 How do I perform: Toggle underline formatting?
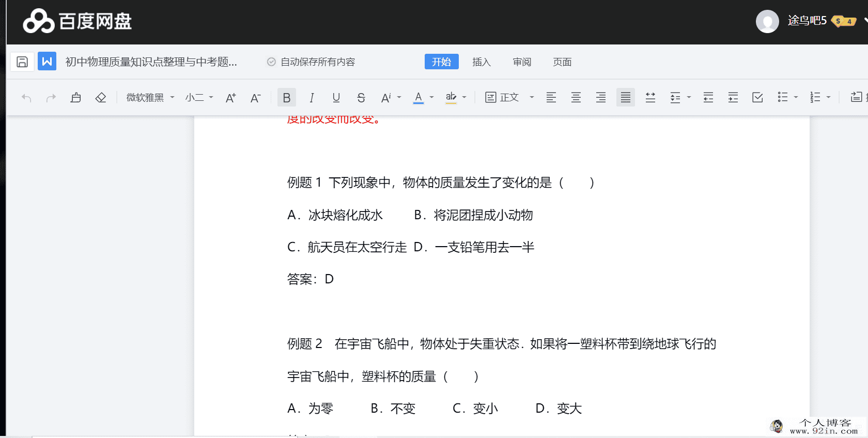click(x=336, y=97)
